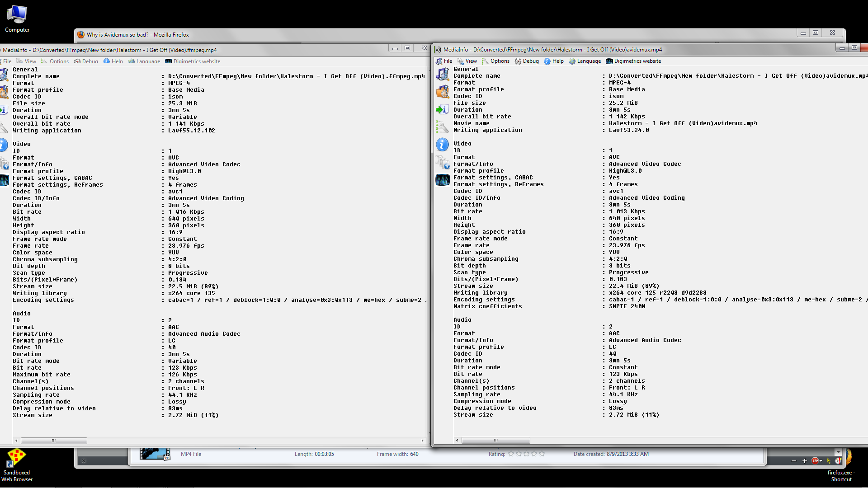Select 126 Kbps maximum bit rate value

[x=183, y=375]
